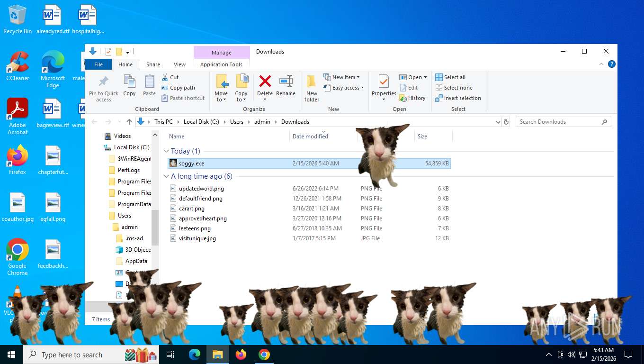Select Videos in navigation pane
The height and width of the screenshot is (364, 644).
[x=122, y=136]
